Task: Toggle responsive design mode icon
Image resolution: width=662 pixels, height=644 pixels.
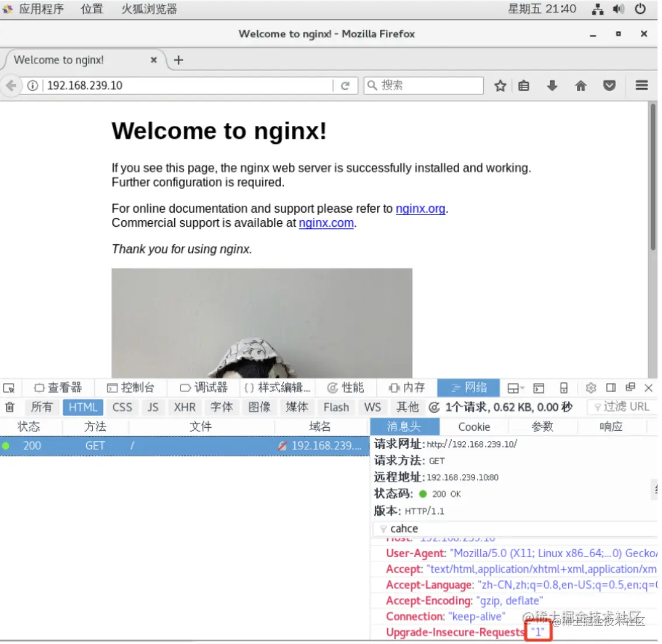Action: tap(564, 388)
